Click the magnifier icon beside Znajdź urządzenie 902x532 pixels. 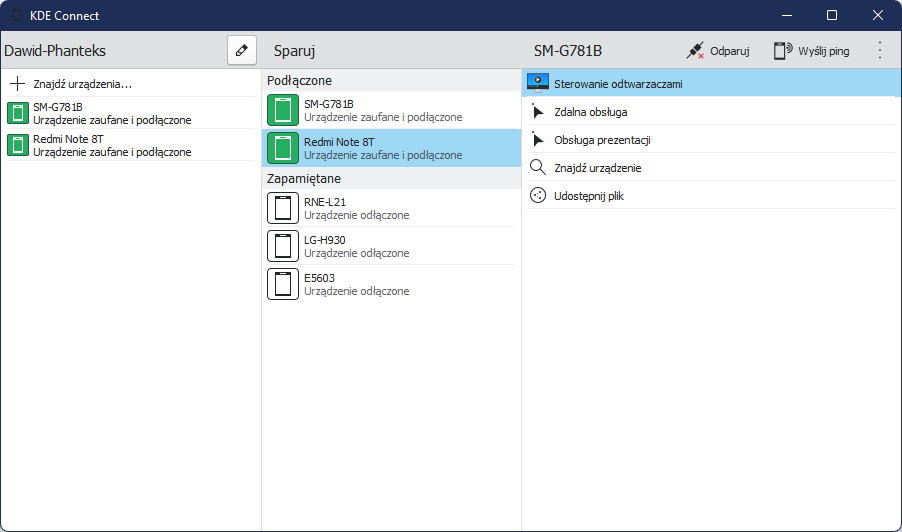pyautogui.click(x=538, y=167)
